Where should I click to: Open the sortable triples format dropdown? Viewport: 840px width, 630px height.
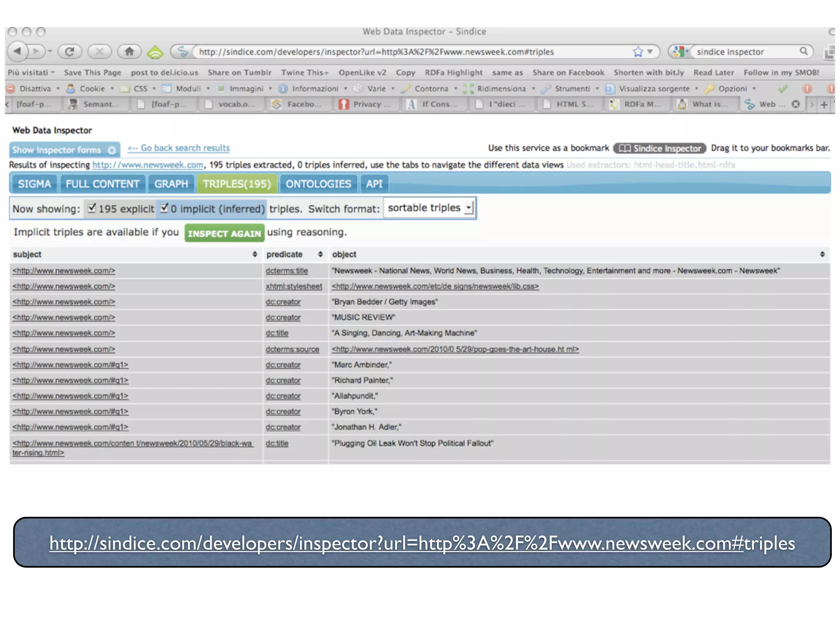click(429, 208)
